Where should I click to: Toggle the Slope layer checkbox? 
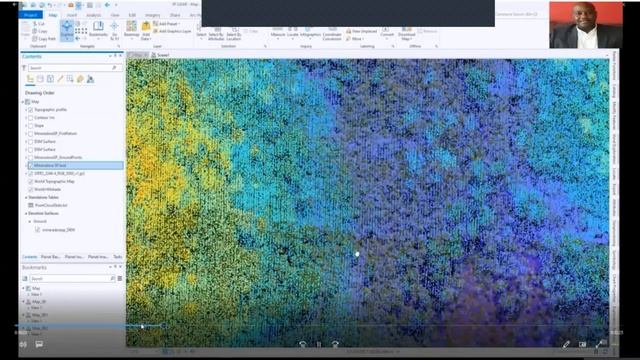30,126
